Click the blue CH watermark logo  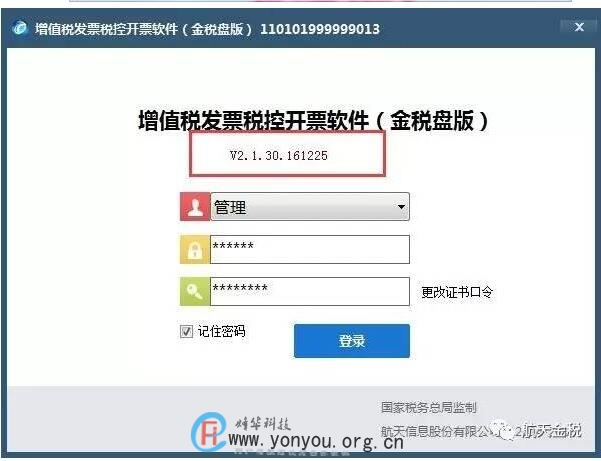[209, 432]
